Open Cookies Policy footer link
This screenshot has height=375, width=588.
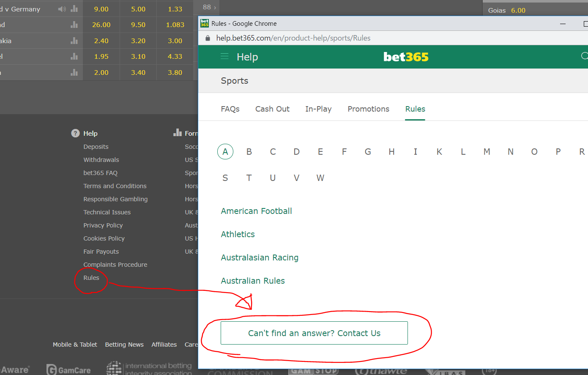104,238
